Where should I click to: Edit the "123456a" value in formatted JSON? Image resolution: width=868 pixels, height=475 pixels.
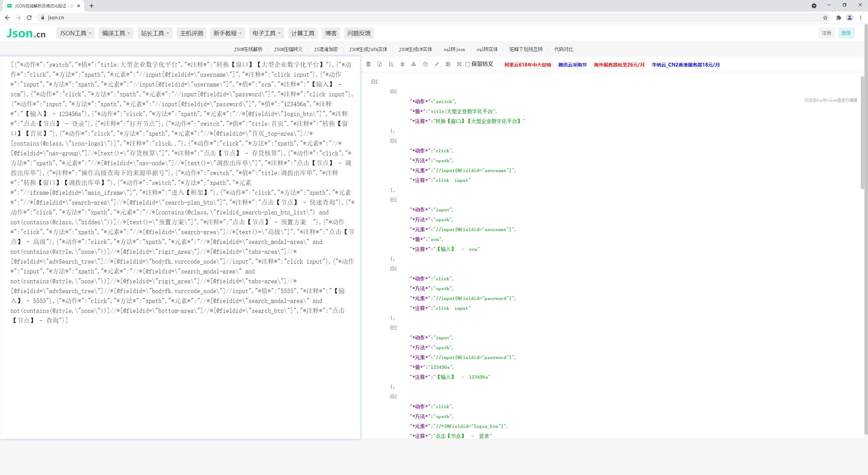pos(440,367)
